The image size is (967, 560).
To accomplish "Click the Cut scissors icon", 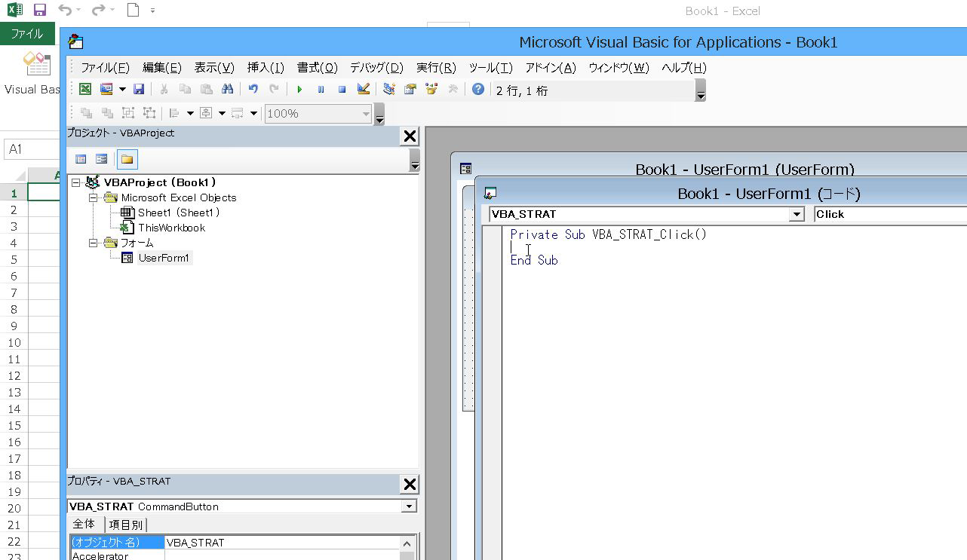I will click(164, 90).
